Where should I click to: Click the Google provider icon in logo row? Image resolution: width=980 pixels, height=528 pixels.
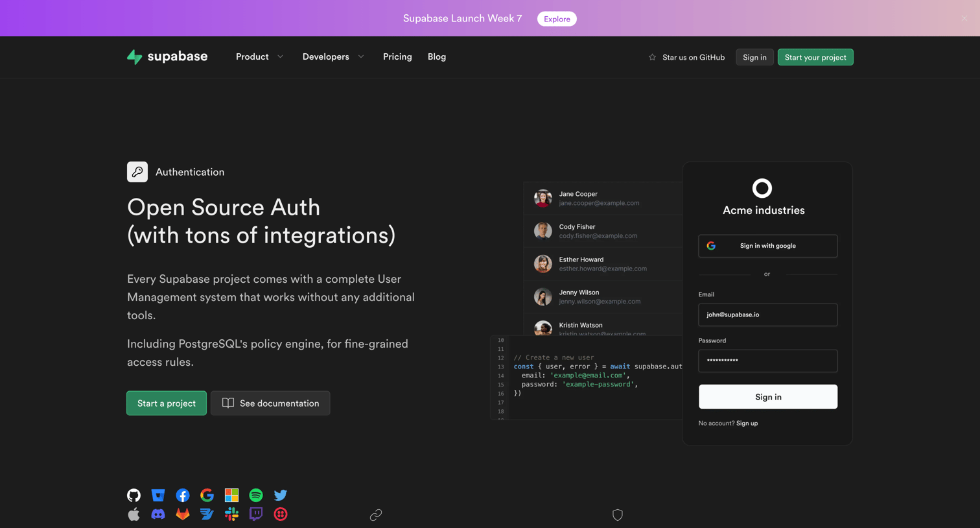click(x=207, y=495)
